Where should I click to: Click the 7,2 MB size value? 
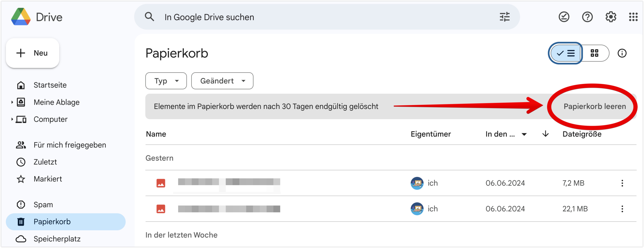(x=573, y=183)
